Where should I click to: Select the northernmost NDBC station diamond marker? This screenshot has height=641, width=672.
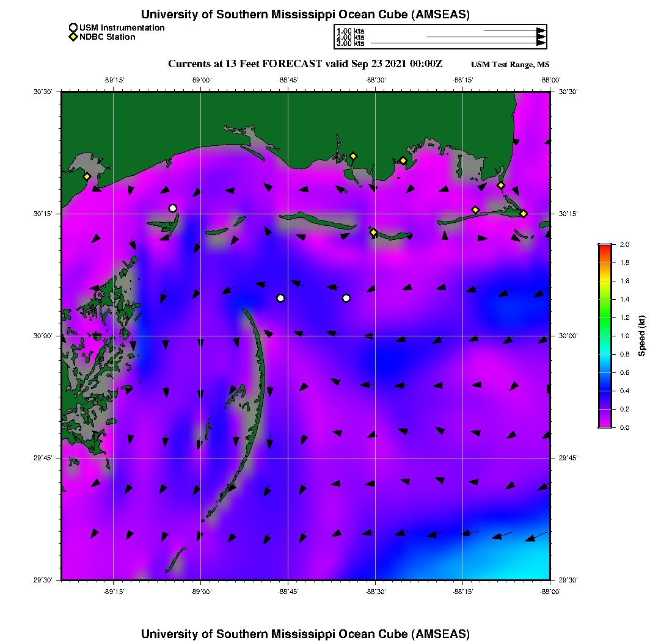(x=353, y=156)
